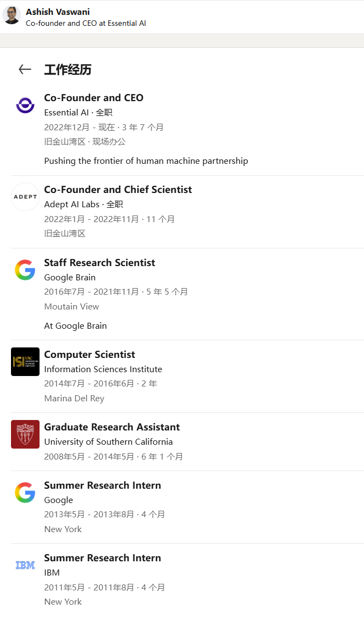Screen dimensions: 364x619
Task: Click the Google logo beside Staff Research Scientist
Action: pos(25,270)
